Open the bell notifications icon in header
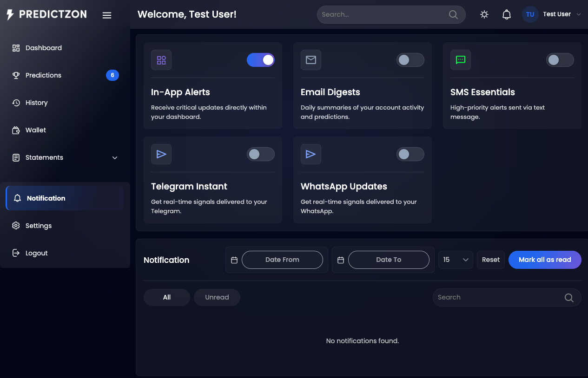 tap(507, 14)
